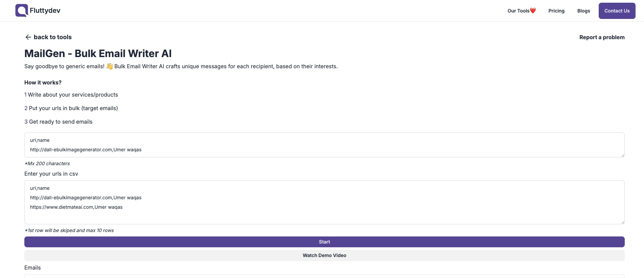Focus the urls in csv text area
This screenshot has width=644, height=278.
[x=325, y=202]
